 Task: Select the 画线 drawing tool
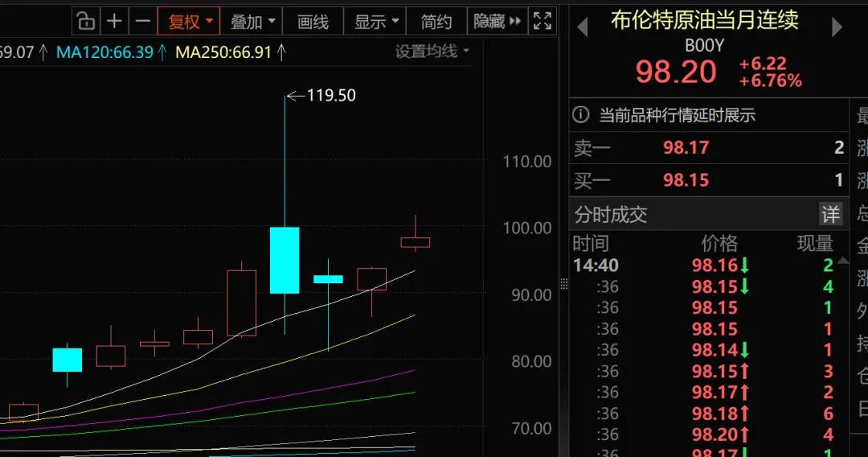[x=313, y=22]
